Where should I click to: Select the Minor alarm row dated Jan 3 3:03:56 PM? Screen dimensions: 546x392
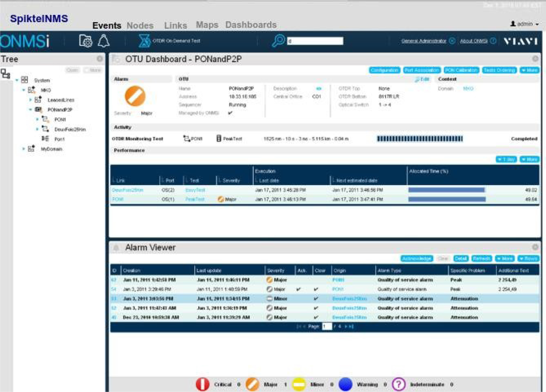tap(325, 299)
